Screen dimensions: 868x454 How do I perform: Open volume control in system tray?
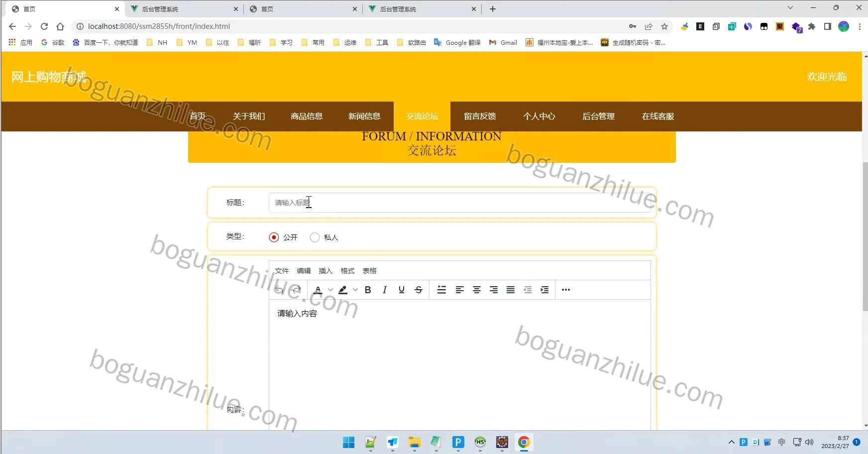(809, 442)
